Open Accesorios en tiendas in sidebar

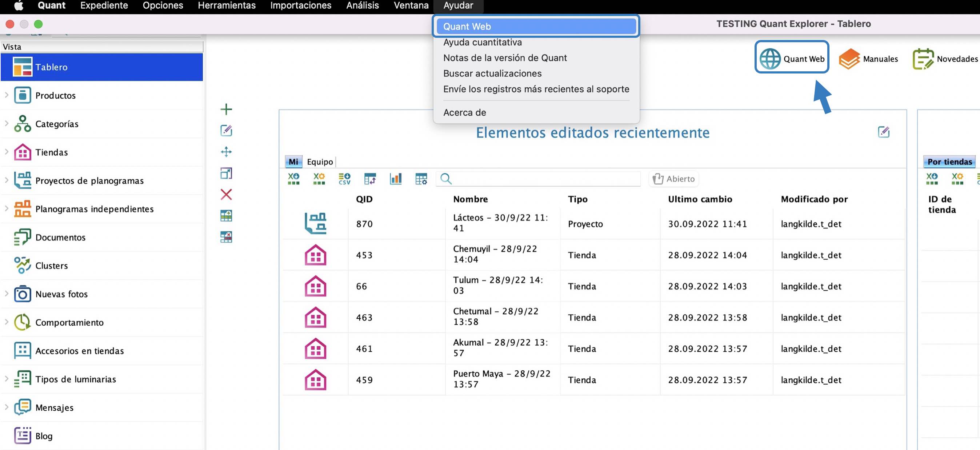102,351
